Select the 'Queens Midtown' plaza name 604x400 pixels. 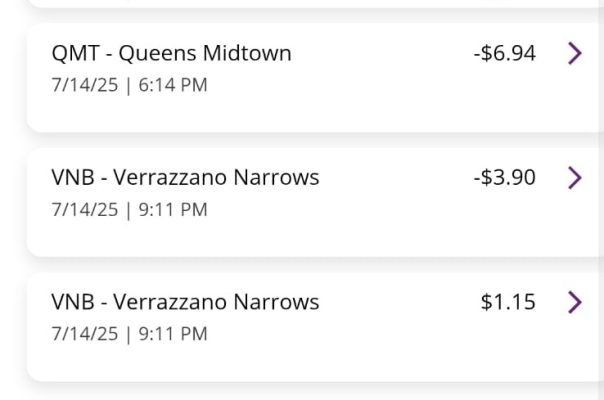coord(203,54)
